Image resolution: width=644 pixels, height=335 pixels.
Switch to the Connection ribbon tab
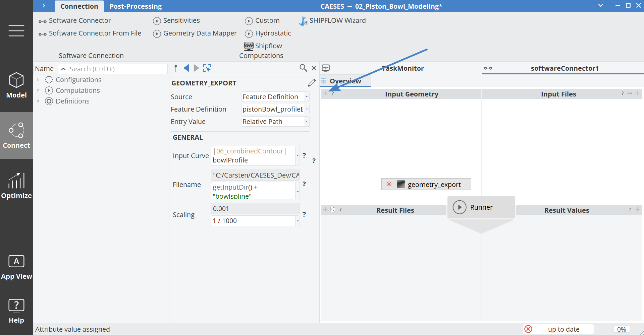(79, 6)
